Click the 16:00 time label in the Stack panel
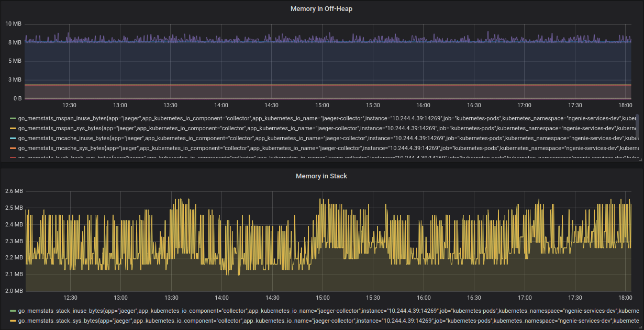644x330 pixels. point(423,298)
